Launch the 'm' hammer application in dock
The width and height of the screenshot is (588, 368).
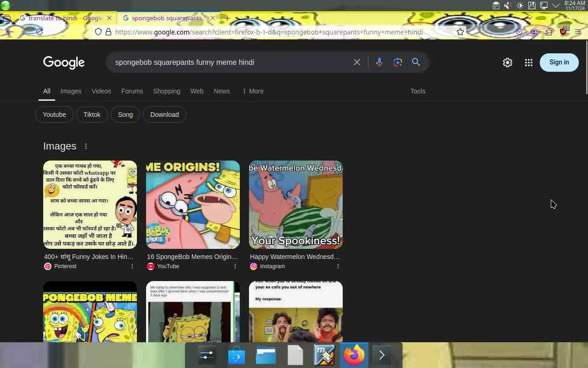point(324,356)
